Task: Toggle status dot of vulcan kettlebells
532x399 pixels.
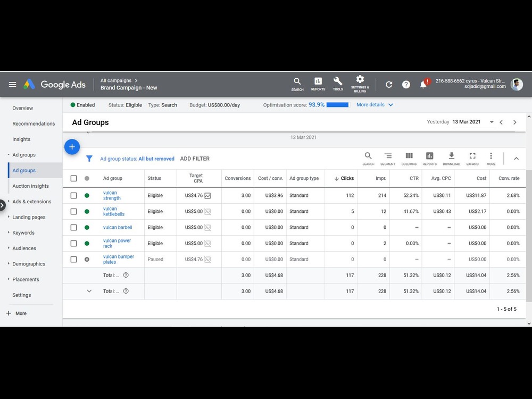Action: click(87, 211)
